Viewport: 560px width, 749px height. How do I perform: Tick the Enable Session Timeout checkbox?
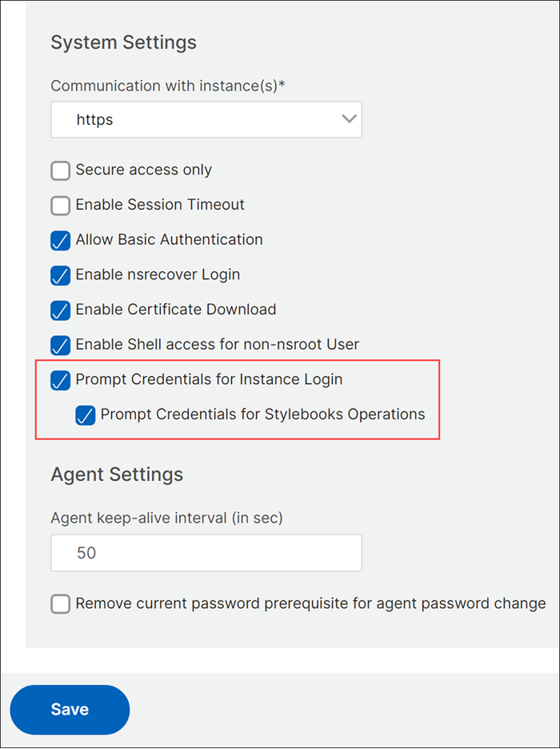coord(61,206)
